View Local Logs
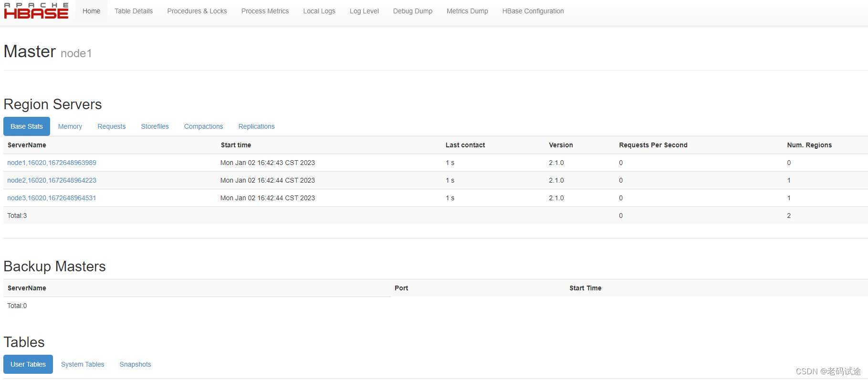The height and width of the screenshot is (380, 868). coord(319,11)
